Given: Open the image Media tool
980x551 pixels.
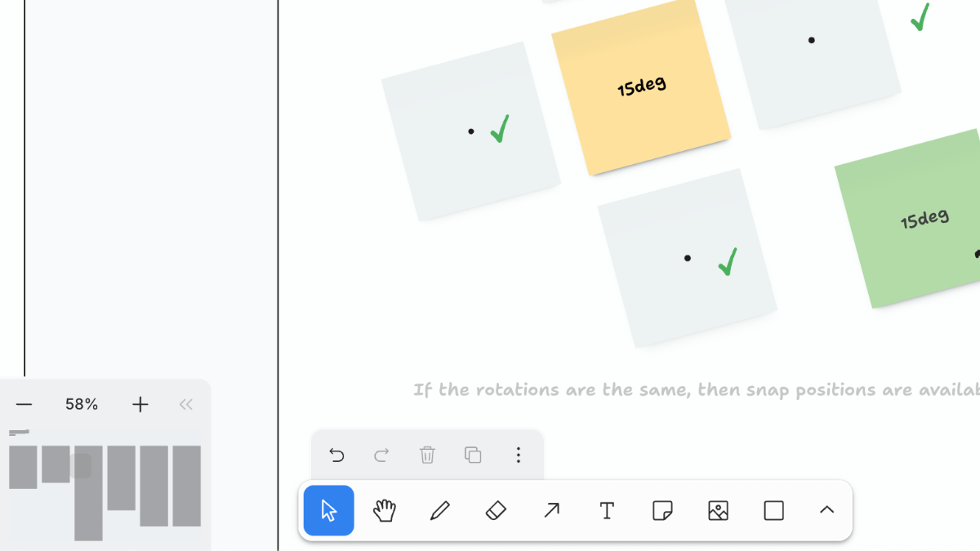Looking at the screenshot, I should coord(718,511).
